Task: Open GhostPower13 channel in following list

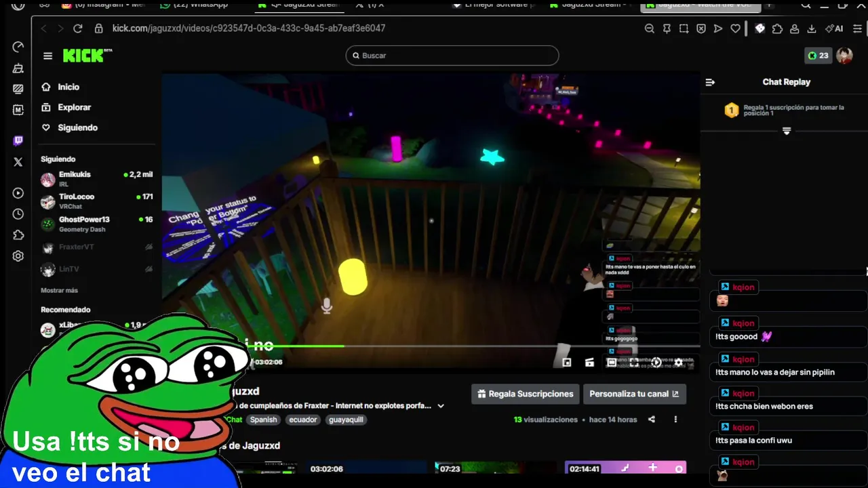Action: coord(96,224)
